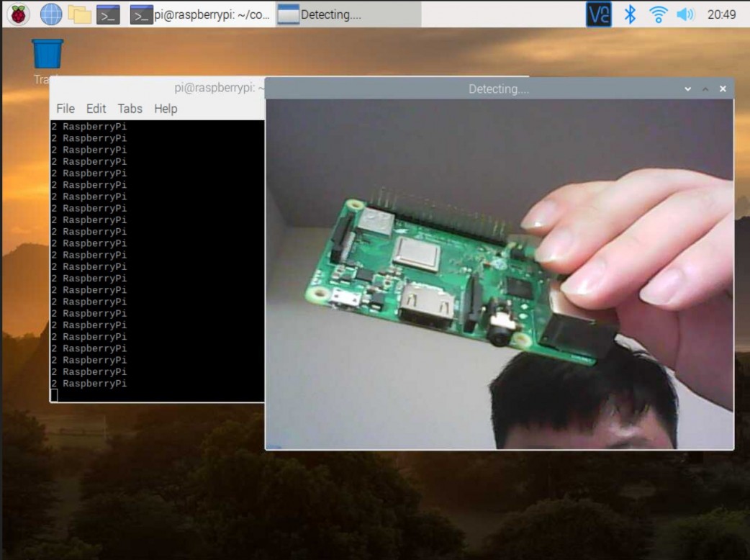The width and height of the screenshot is (750, 560).
Task: Open the Bluetooth system tray icon
Action: pos(628,13)
